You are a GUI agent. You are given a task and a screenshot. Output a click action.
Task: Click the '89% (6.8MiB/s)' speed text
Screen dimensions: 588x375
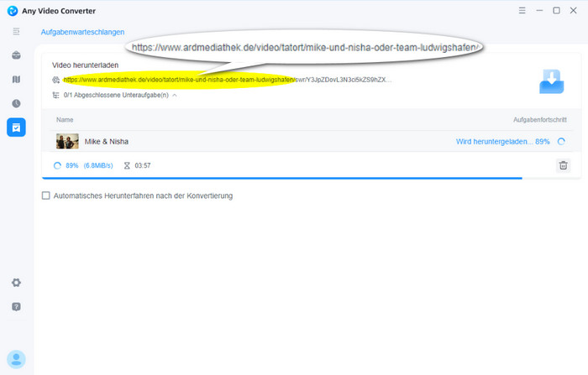point(89,165)
